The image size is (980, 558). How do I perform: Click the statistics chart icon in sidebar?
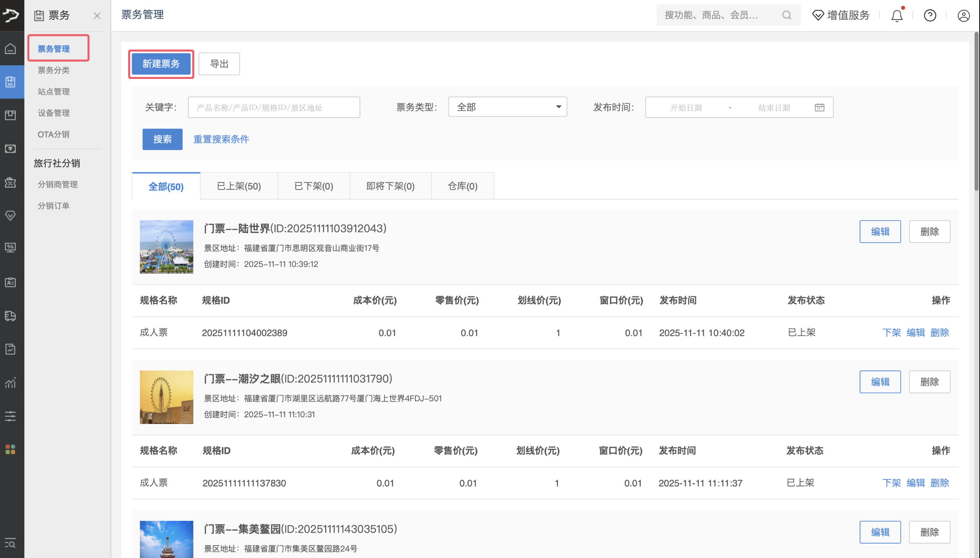coord(11,383)
